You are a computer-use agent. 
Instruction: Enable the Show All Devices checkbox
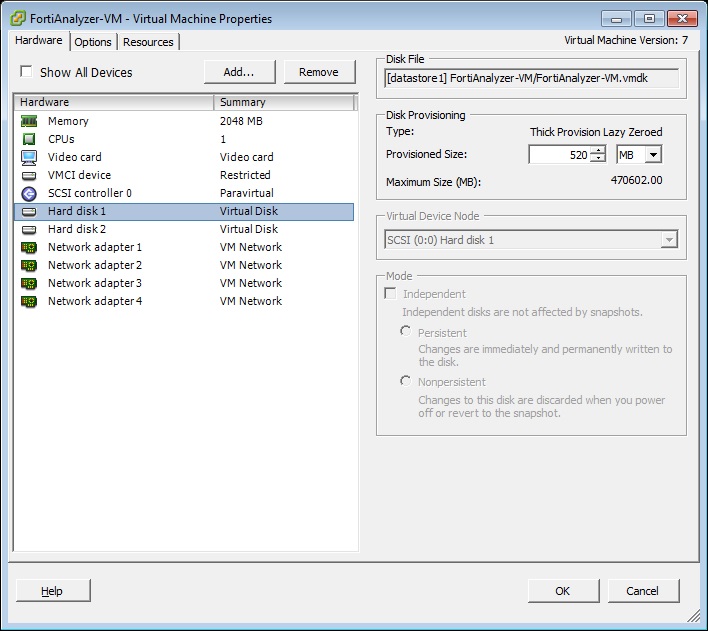(26, 72)
